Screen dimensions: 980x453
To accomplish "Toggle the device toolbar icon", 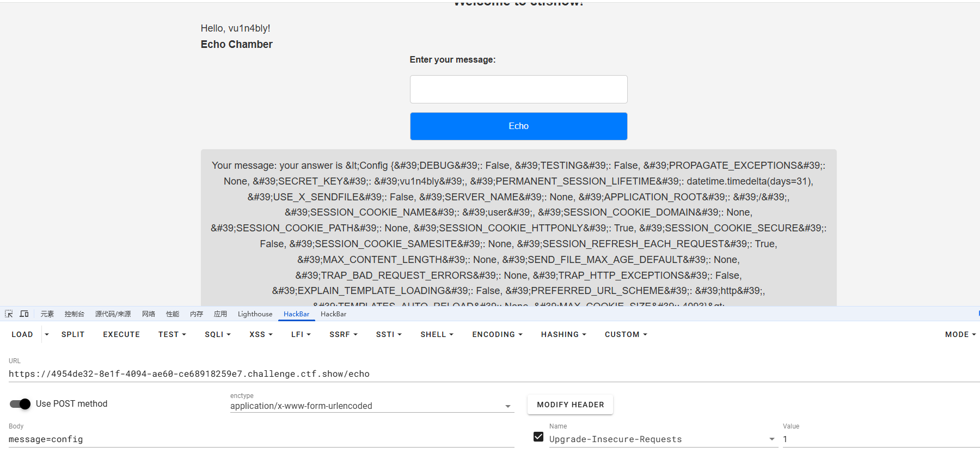I will 24,314.
